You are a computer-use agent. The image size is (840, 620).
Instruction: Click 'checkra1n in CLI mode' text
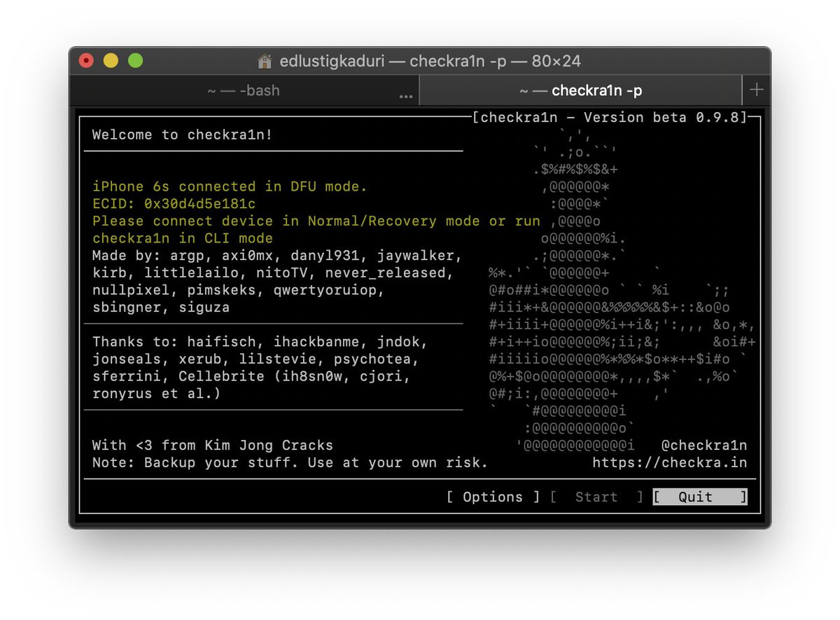(x=183, y=238)
